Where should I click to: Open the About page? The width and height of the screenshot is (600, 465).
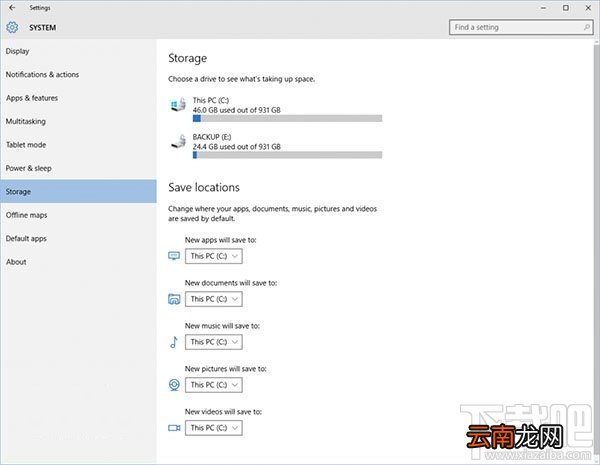pos(78,262)
